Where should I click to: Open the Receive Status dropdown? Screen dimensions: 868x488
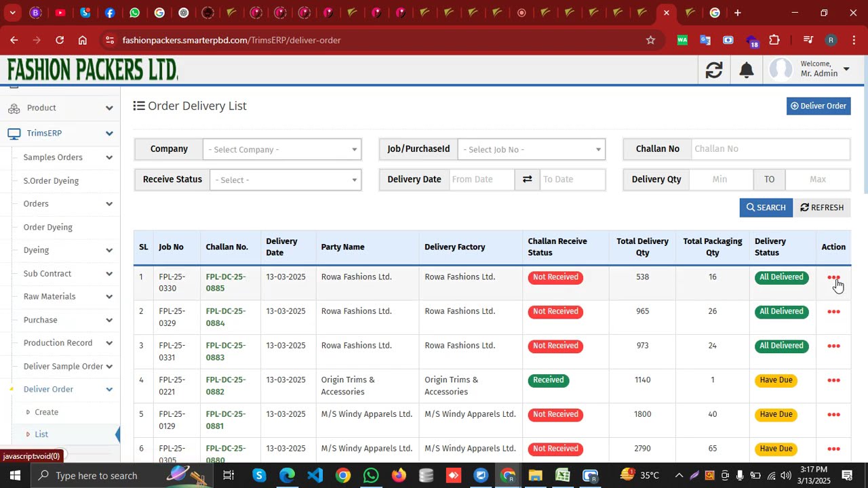pyautogui.click(x=285, y=180)
